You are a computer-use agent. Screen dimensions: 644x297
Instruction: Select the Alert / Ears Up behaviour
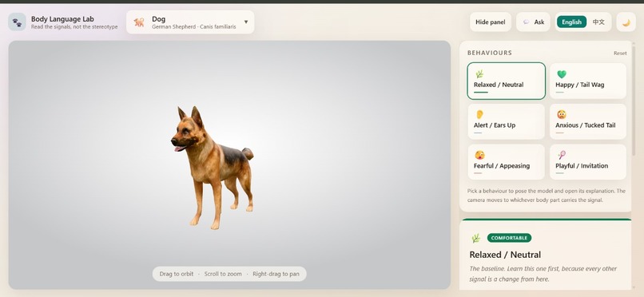pyautogui.click(x=506, y=121)
